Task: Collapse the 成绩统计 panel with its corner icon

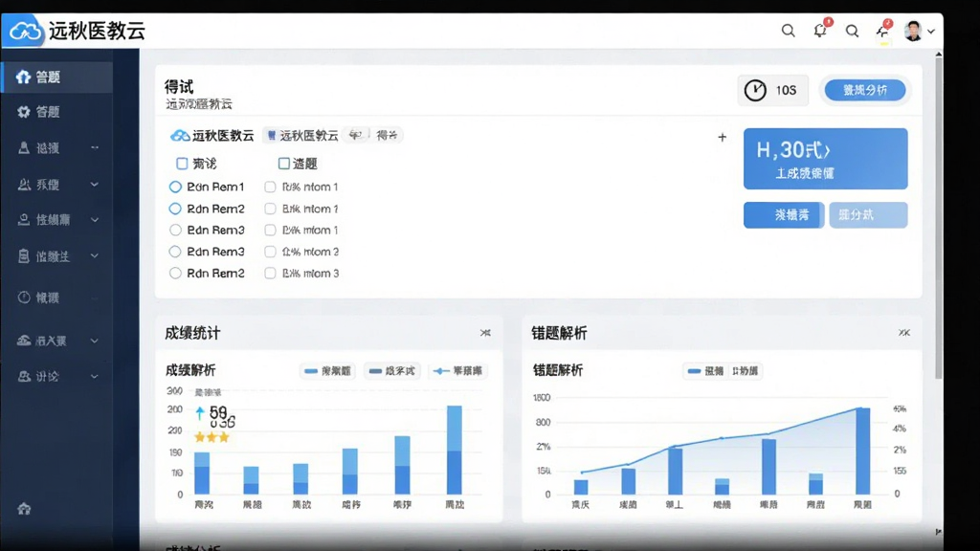Action: tap(485, 333)
